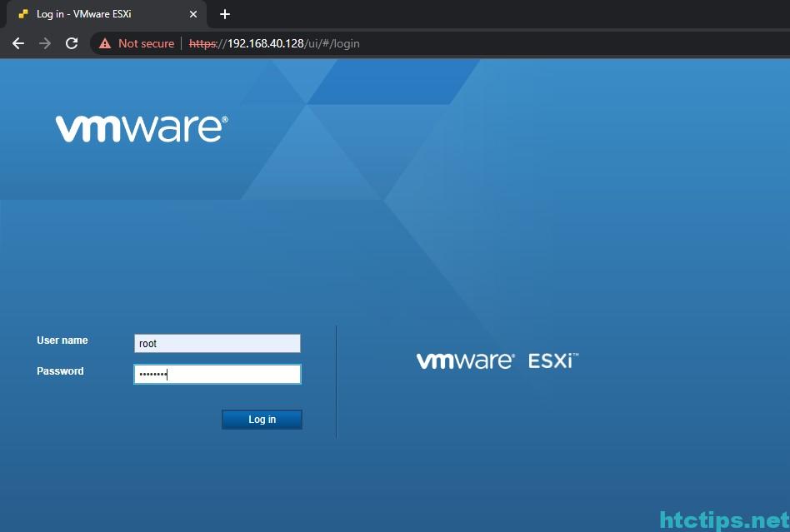Click the browser forward arrow

pyautogui.click(x=45, y=43)
